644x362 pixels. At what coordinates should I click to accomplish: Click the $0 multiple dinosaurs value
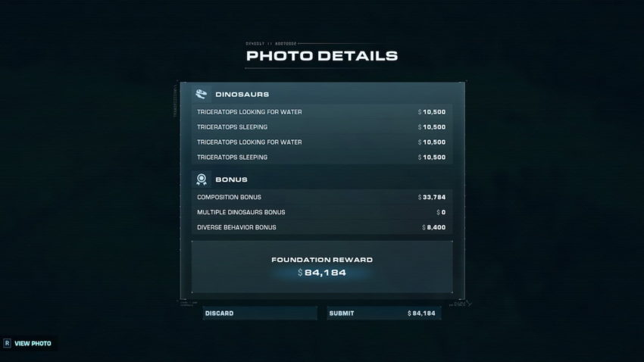pos(441,212)
